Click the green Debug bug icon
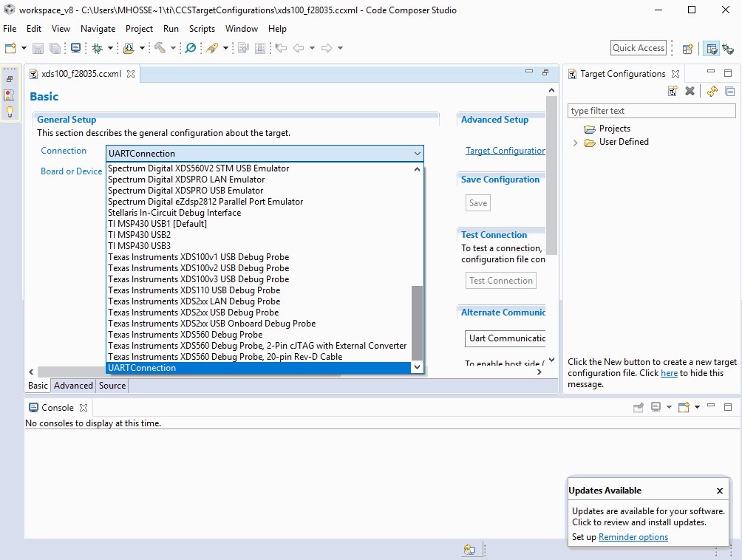Viewport: 742px width, 560px height. tap(98, 48)
